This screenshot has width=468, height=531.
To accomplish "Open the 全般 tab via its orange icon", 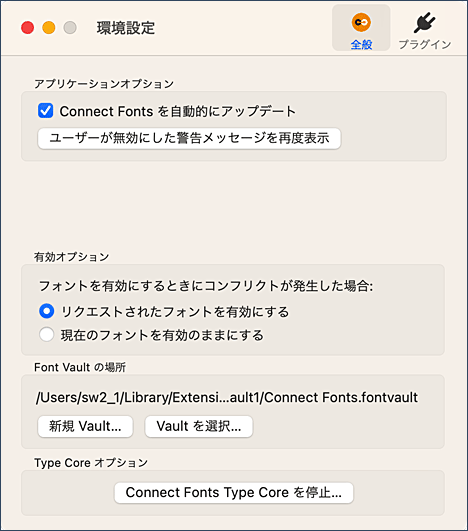I will click(x=361, y=22).
